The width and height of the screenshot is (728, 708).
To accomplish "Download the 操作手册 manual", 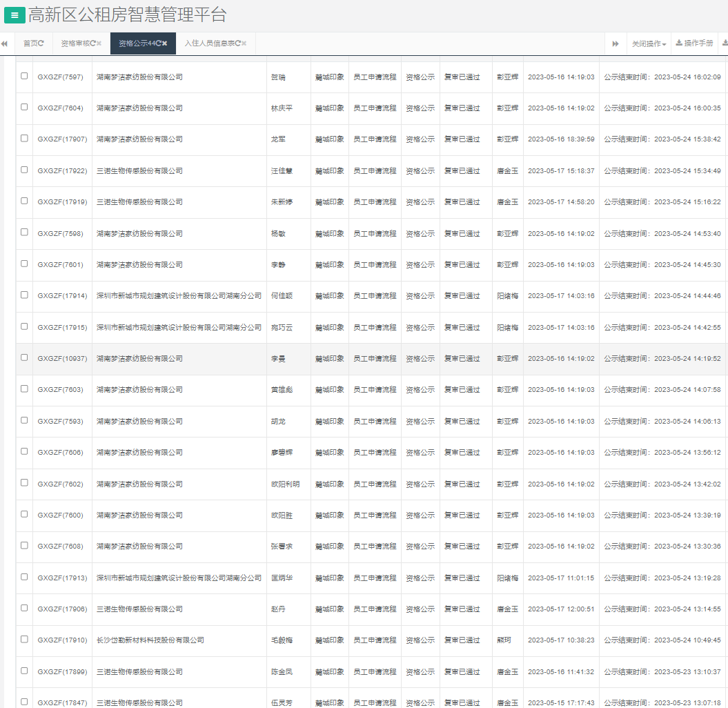I will coord(694,43).
